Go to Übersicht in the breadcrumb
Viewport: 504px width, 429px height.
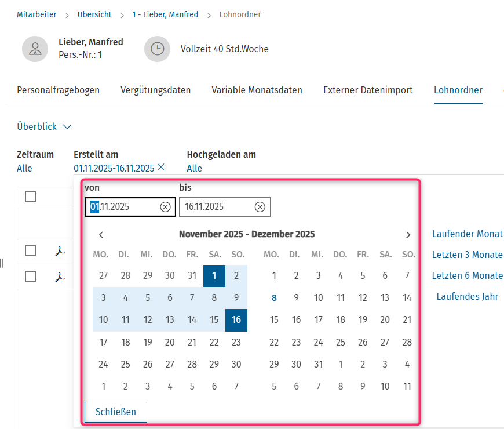coord(94,14)
